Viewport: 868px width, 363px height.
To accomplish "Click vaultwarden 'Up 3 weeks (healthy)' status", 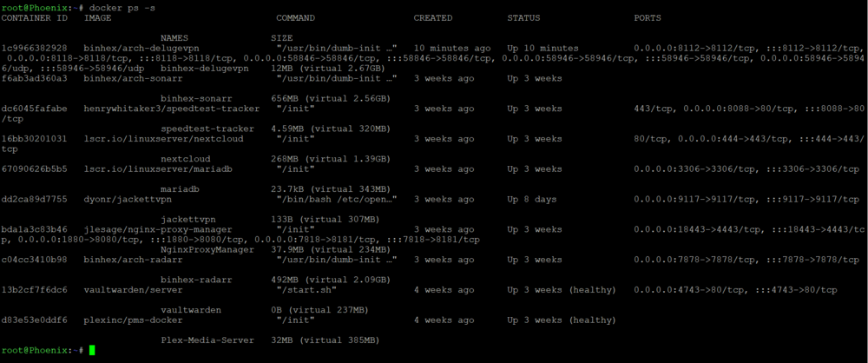I will click(x=562, y=290).
